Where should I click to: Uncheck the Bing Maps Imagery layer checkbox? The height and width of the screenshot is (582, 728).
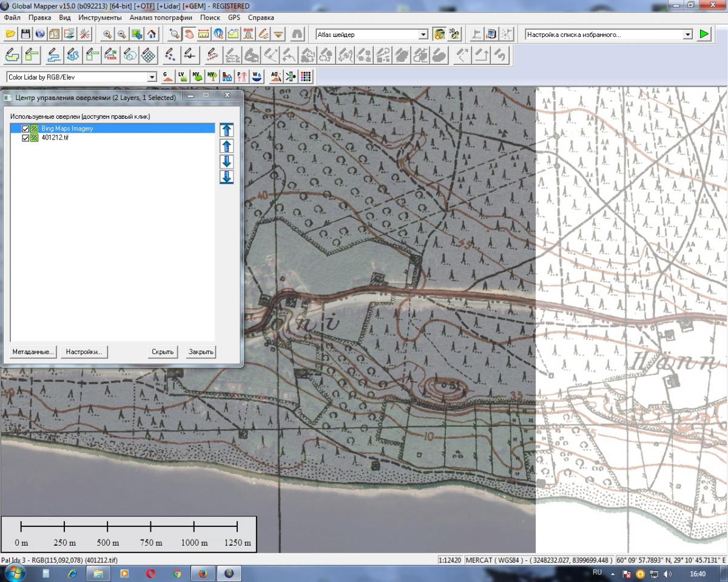coord(25,129)
